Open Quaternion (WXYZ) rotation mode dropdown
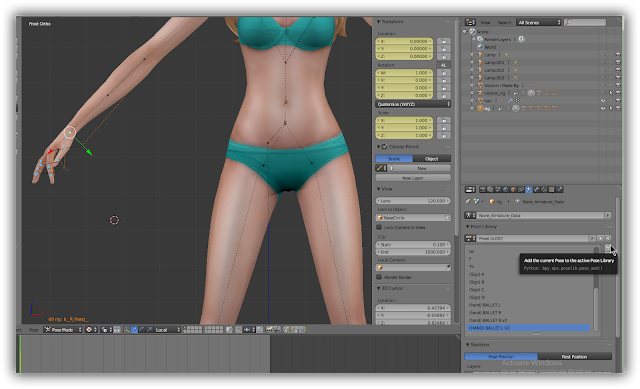This screenshot has height=389, width=640. (413, 104)
